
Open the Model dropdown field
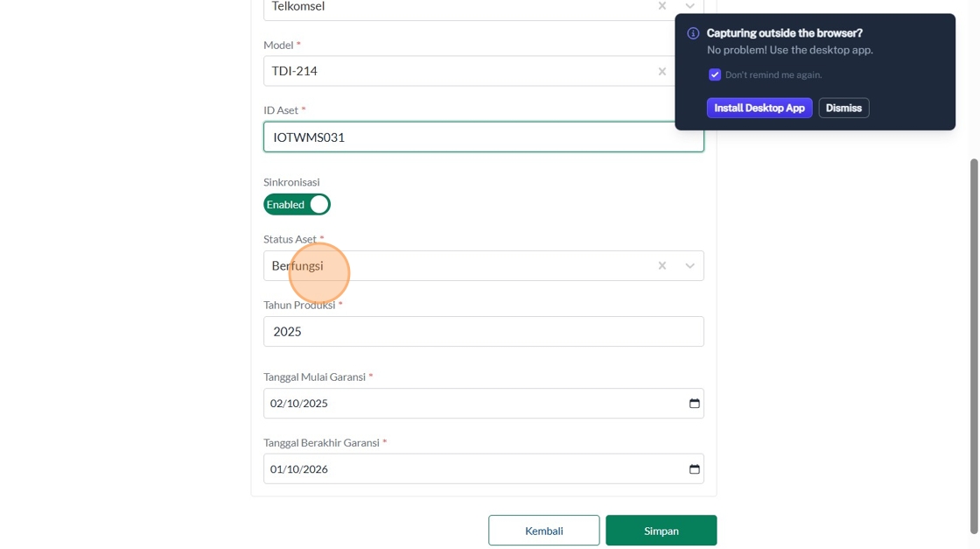[x=455, y=71]
